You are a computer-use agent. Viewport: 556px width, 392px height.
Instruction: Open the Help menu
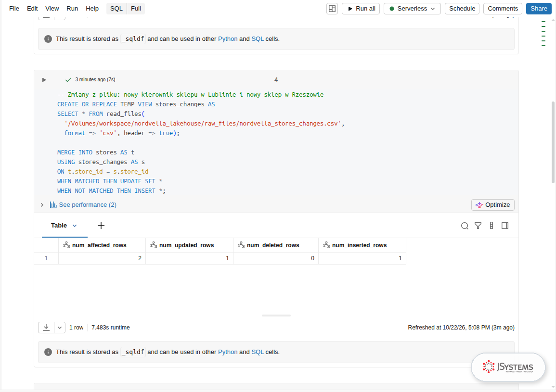click(92, 9)
